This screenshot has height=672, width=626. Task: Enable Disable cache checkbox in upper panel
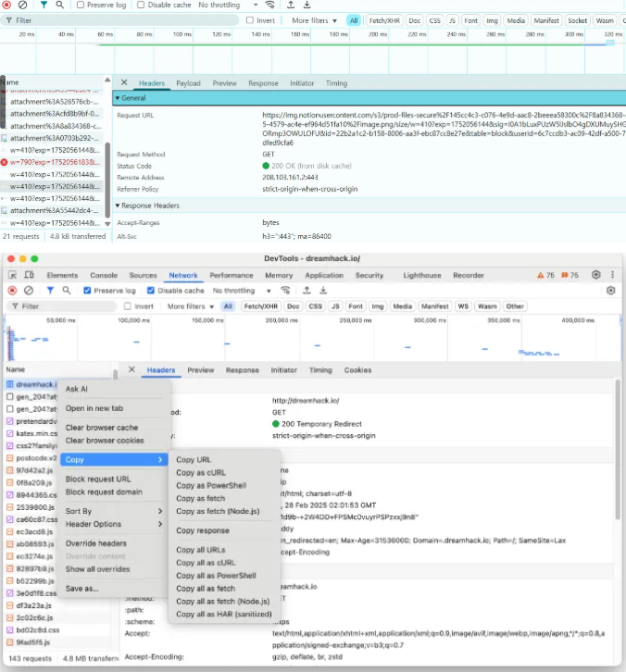pos(141,5)
